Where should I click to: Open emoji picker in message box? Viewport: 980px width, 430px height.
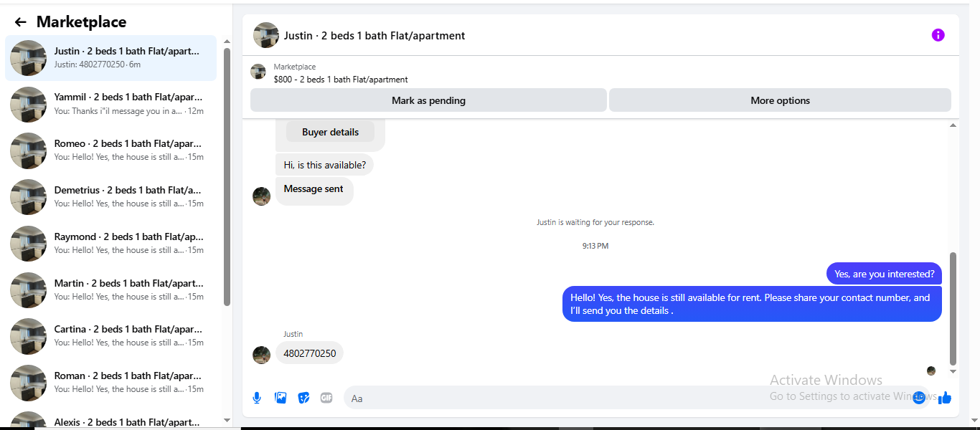pyautogui.click(x=919, y=398)
